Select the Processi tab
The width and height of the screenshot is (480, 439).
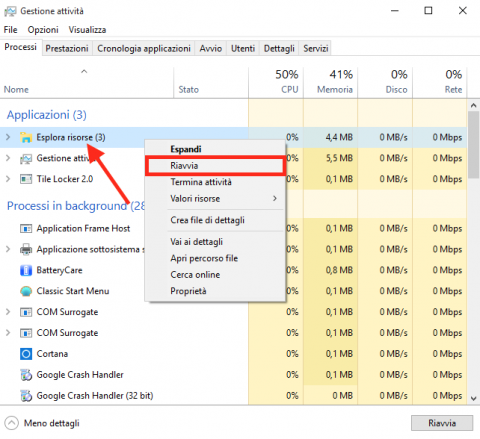(x=21, y=47)
